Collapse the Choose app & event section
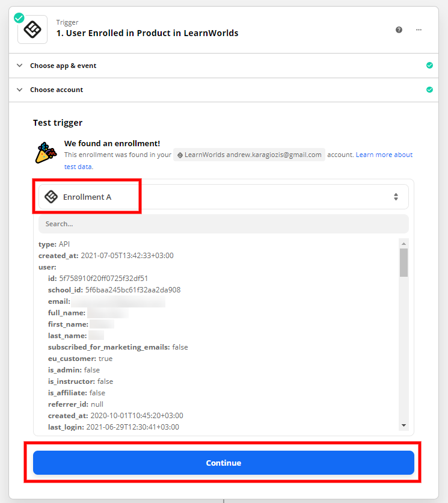Image resolution: width=448 pixels, height=503 pixels. coord(20,66)
